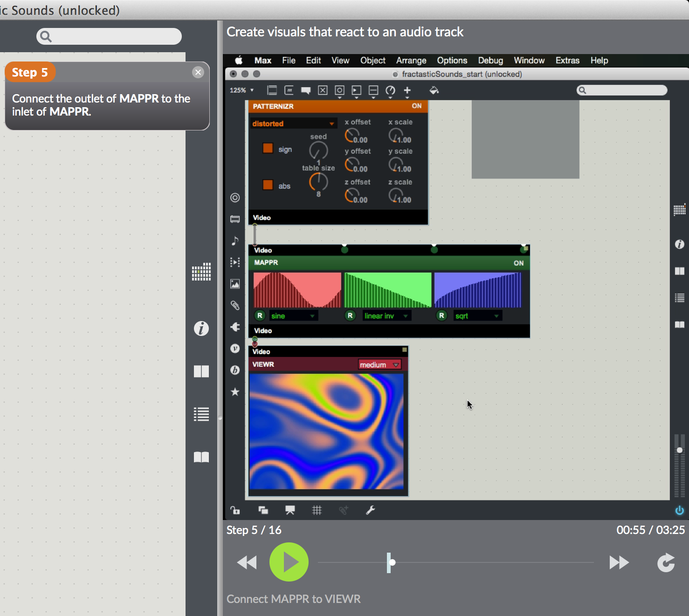The image size is (689, 616).
Task: Open the distorted pattern dropdown
Action: coord(293,123)
